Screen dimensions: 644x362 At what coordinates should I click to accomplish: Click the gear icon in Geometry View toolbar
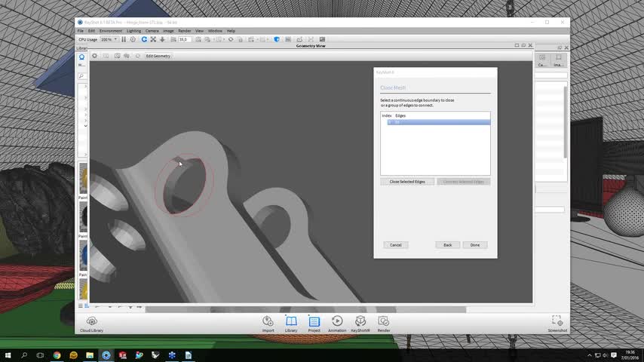[94, 56]
